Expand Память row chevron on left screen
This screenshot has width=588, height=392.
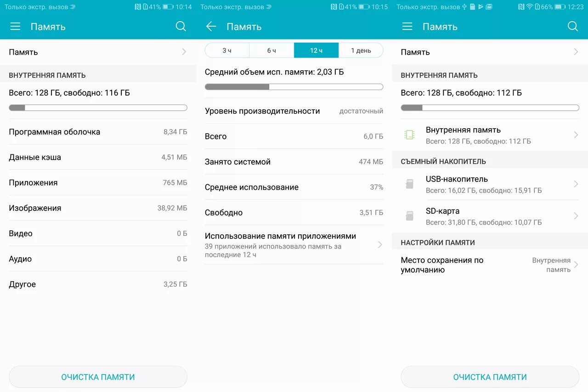coord(184,52)
